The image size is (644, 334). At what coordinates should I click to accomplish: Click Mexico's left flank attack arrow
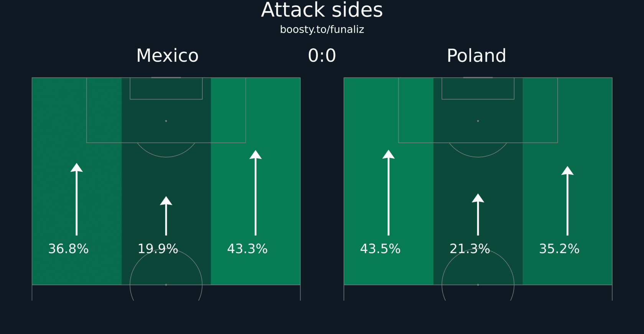(77, 199)
